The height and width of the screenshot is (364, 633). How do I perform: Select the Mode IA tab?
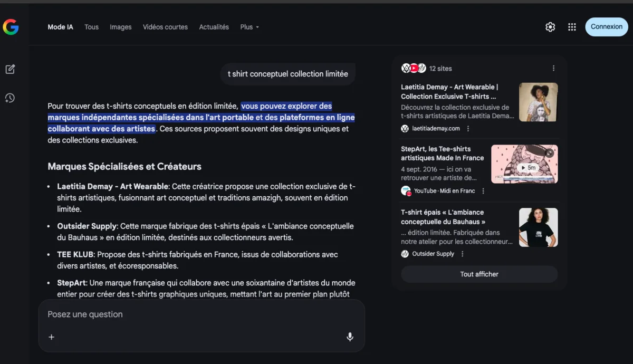point(60,27)
